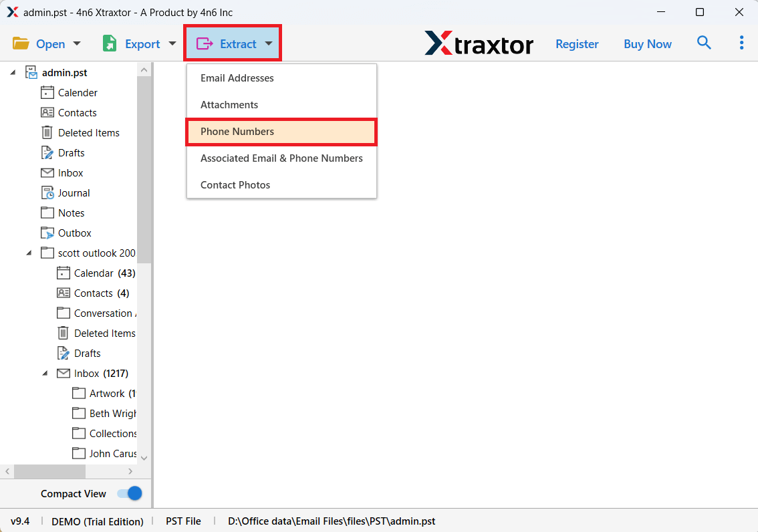Select Phone Numbers from Extract menu
Image resolution: width=758 pixels, height=532 pixels.
coord(237,132)
